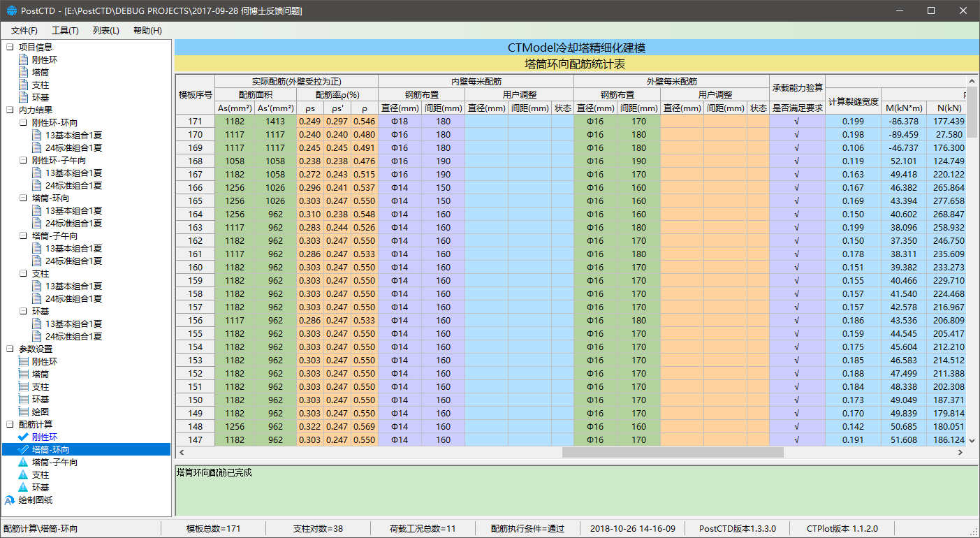The image size is (980, 538).
Task: Open the 工具(T) menu
Action: (x=65, y=31)
